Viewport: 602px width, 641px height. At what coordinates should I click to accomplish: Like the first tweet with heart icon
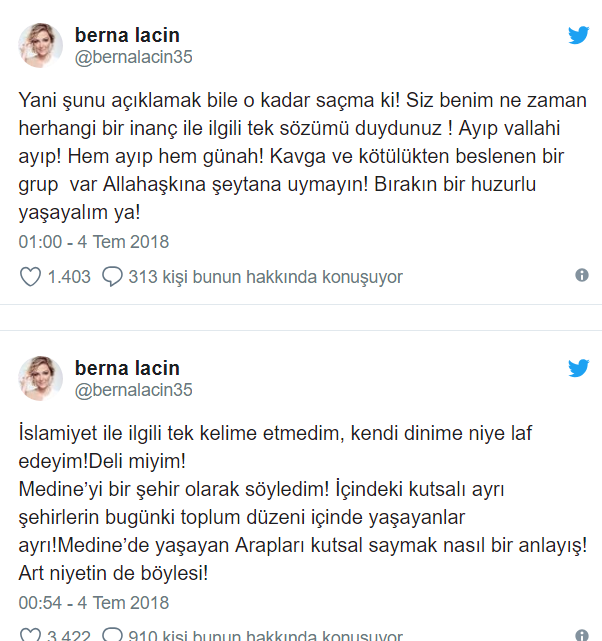pos(30,277)
